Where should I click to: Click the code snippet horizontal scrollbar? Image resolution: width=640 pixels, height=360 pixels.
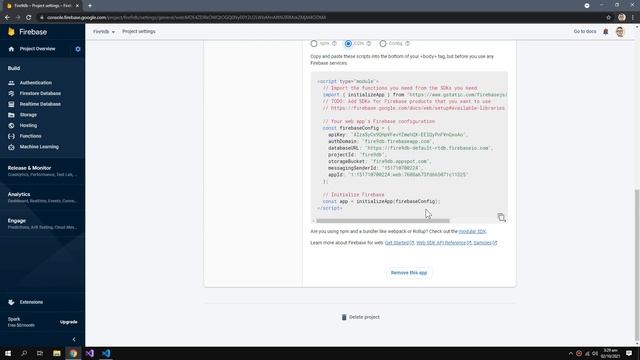[382, 221]
